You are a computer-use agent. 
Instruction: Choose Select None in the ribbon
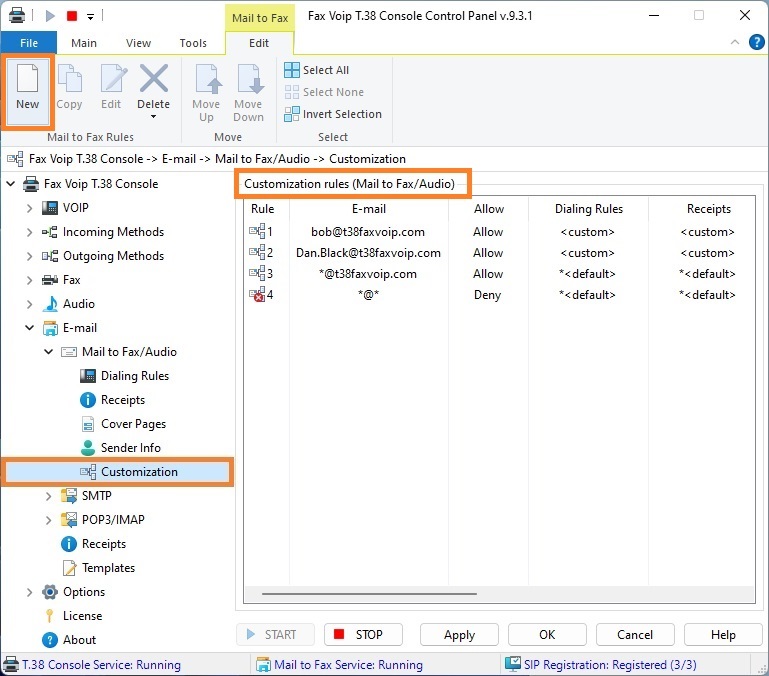(x=324, y=92)
